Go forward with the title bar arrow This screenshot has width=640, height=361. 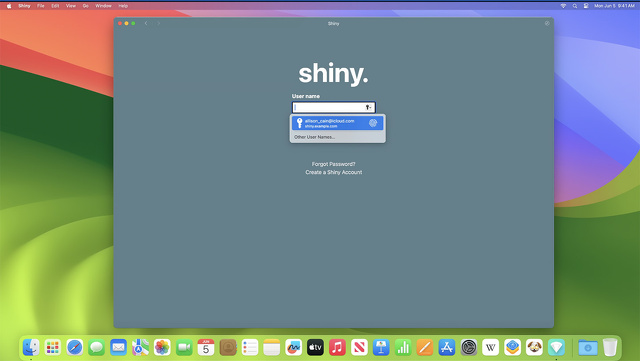coord(158,23)
